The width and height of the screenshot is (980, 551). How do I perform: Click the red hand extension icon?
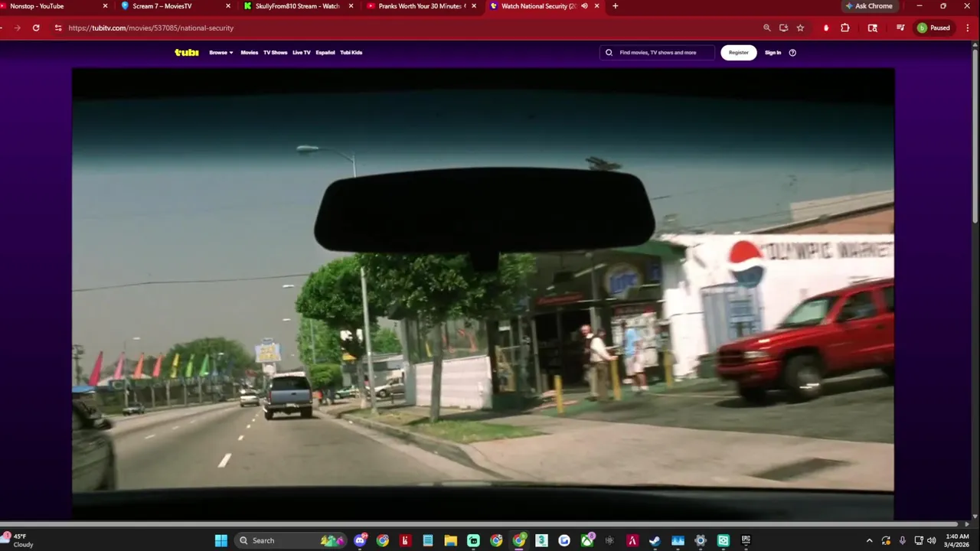click(x=826, y=28)
